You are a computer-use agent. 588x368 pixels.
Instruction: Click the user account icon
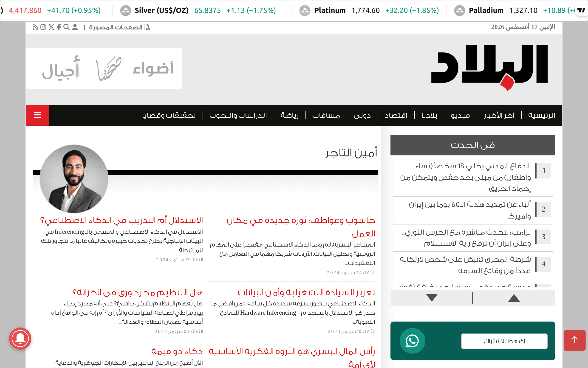75,27
